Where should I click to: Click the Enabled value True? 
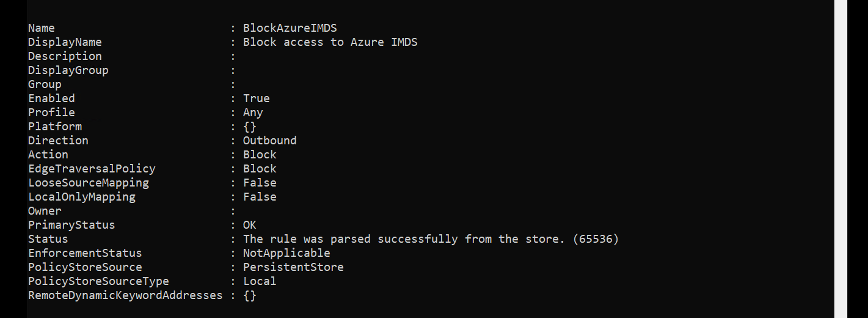pyautogui.click(x=256, y=98)
